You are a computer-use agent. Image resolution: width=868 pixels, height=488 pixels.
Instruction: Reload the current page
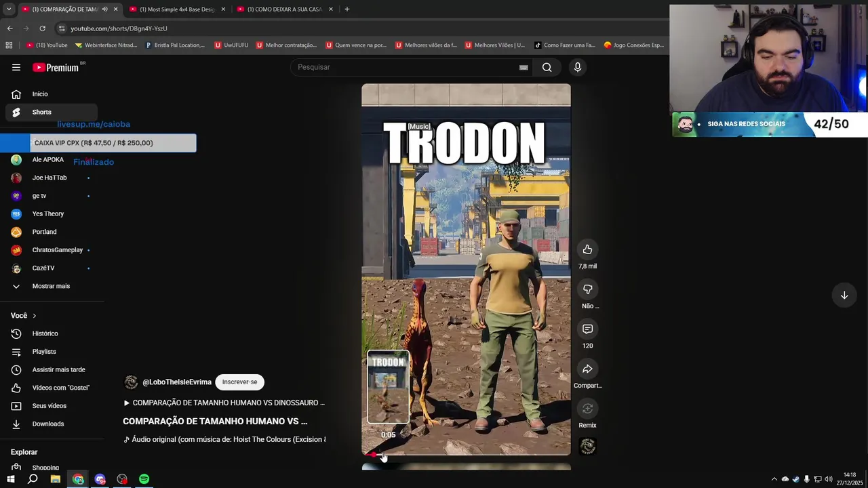(x=42, y=28)
